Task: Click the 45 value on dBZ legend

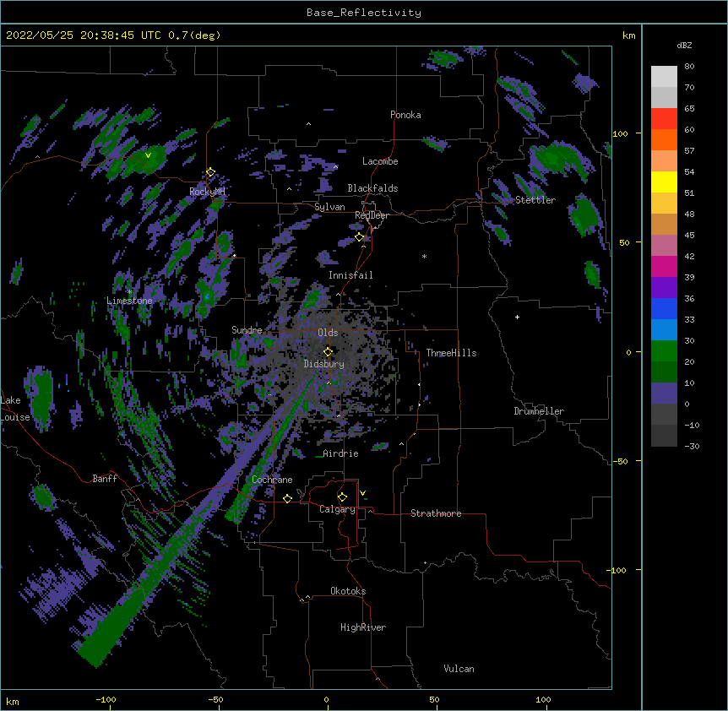Action: click(689, 236)
